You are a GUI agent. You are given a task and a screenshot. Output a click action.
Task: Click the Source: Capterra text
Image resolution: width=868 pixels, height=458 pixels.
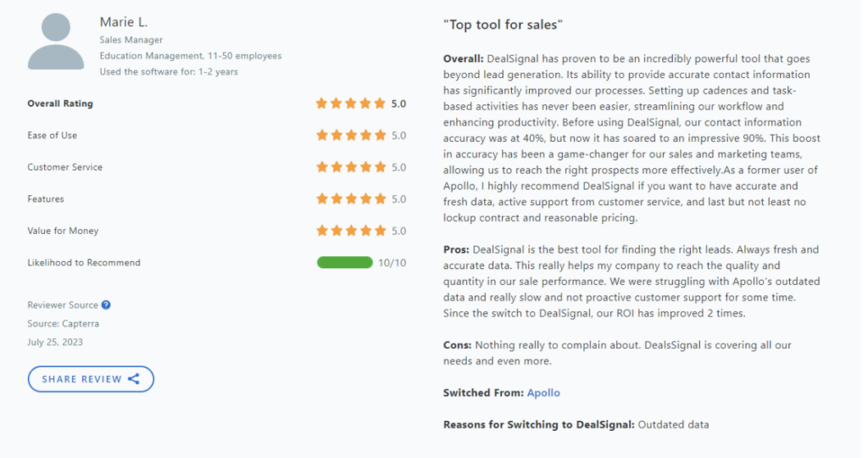[63, 323]
